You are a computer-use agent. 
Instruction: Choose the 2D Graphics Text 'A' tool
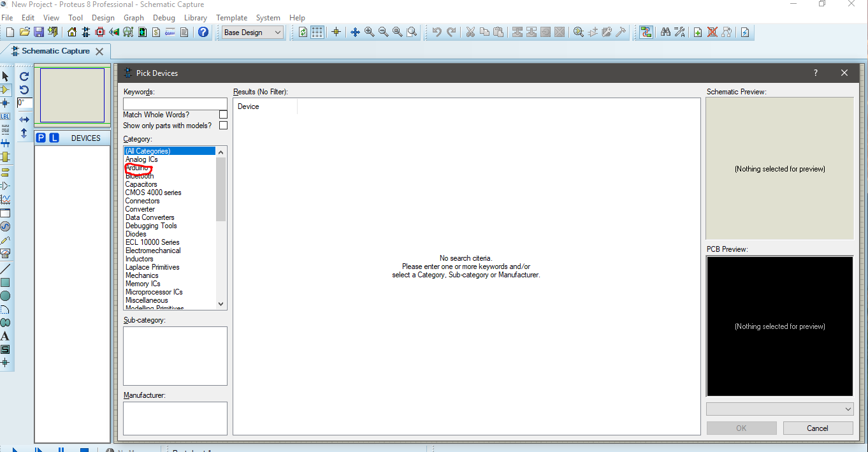[5, 336]
